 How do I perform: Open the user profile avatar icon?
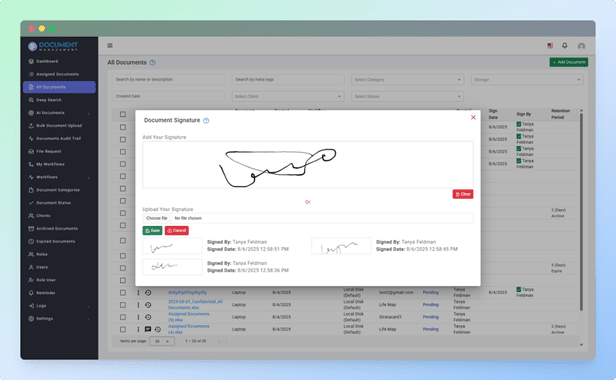581,46
